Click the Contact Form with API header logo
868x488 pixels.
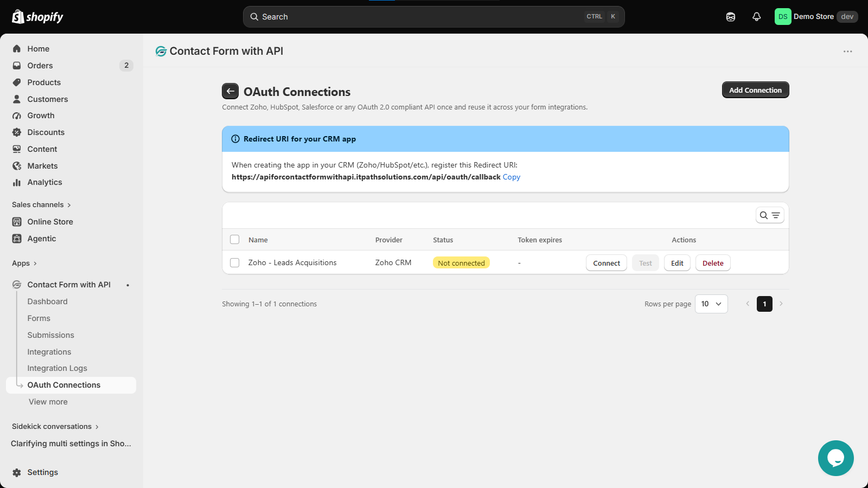coord(161,51)
